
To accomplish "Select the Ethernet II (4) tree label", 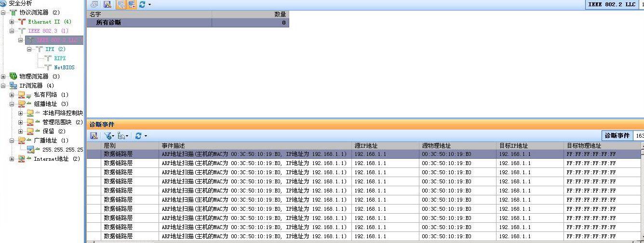I will [50, 22].
